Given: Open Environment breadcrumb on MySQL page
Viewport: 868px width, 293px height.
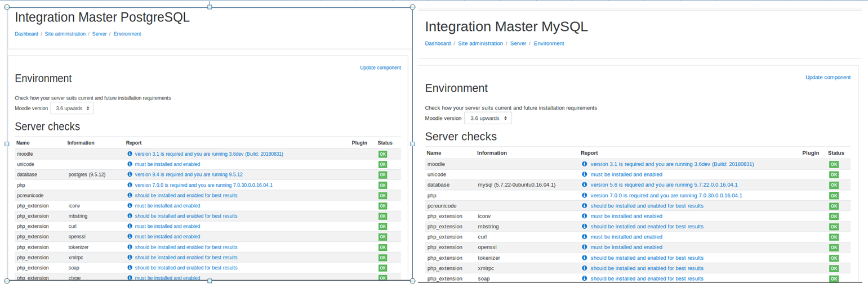Looking at the screenshot, I should tap(549, 43).
